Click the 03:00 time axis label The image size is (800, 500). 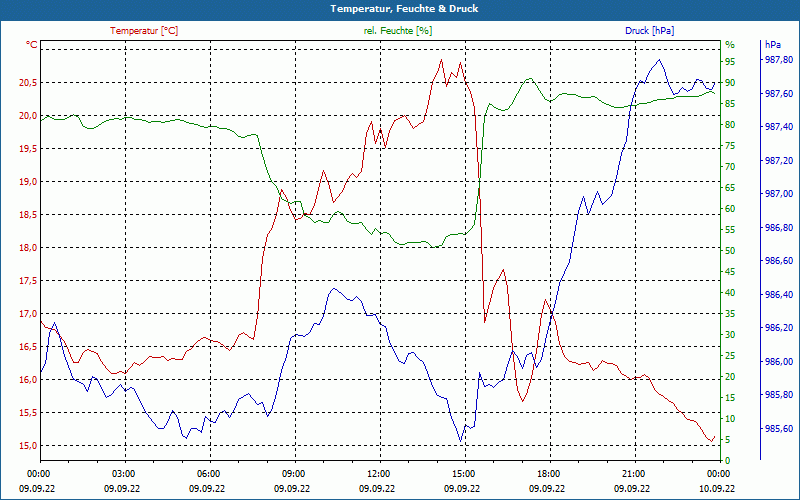pos(123,473)
